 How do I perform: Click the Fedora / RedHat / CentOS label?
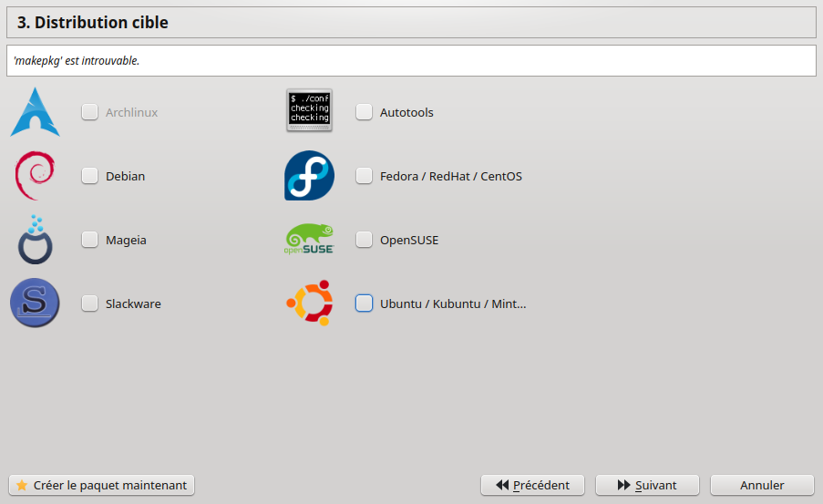pos(451,177)
